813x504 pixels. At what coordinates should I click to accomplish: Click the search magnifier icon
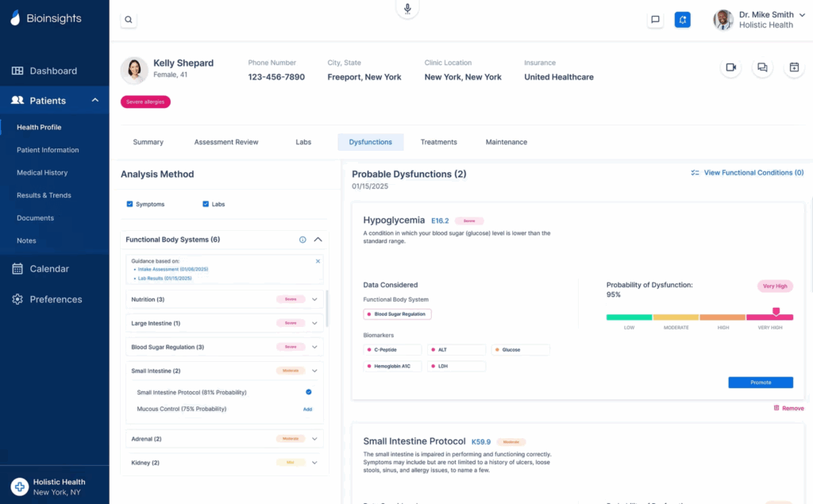click(x=129, y=21)
